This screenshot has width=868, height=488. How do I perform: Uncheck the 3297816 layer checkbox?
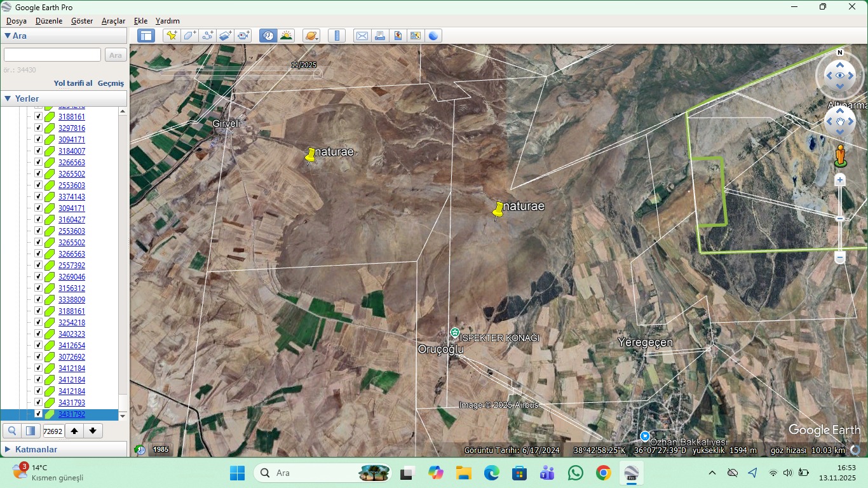tap(38, 128)
